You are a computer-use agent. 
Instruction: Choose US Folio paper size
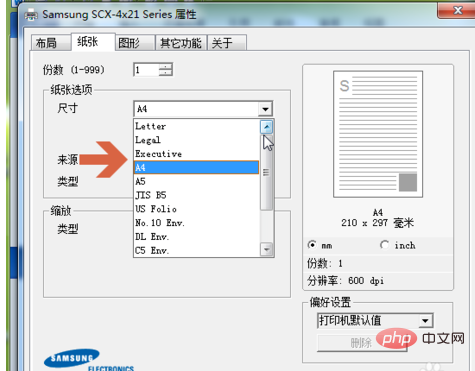point(197,209)
